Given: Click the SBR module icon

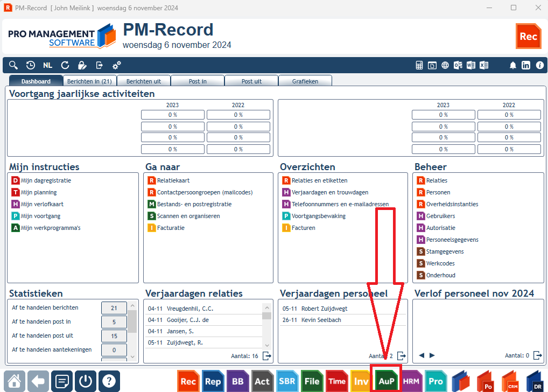Looking at the screenshot, I should click(287, 381).
